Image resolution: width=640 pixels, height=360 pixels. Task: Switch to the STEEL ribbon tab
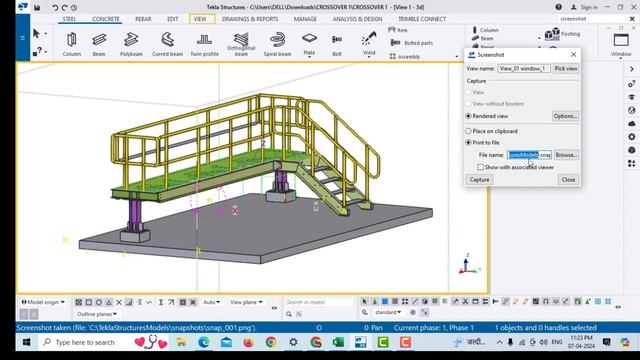[69, 19]
